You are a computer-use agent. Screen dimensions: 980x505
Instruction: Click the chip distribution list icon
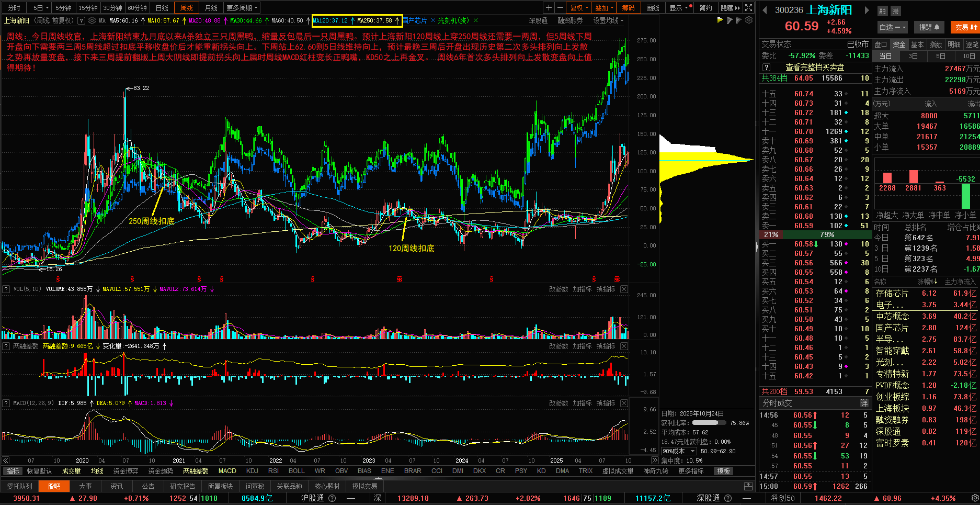(x=720, y=20)
